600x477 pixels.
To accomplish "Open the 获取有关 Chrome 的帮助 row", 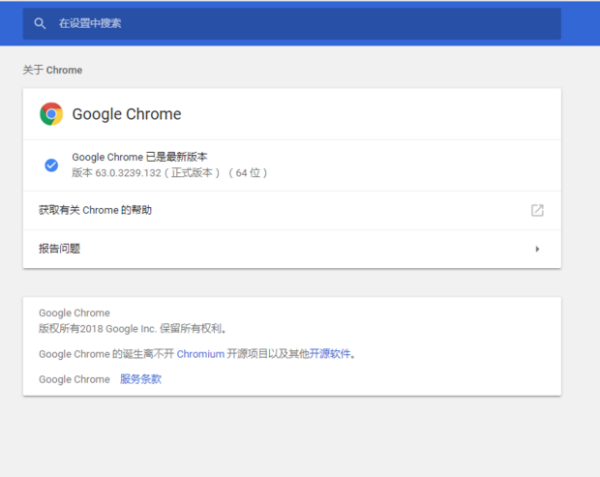I will click(x=96, y=210).
